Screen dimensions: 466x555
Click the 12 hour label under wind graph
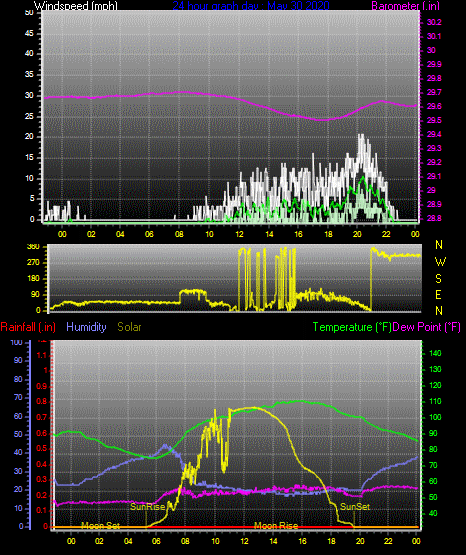tap(240, 234)
